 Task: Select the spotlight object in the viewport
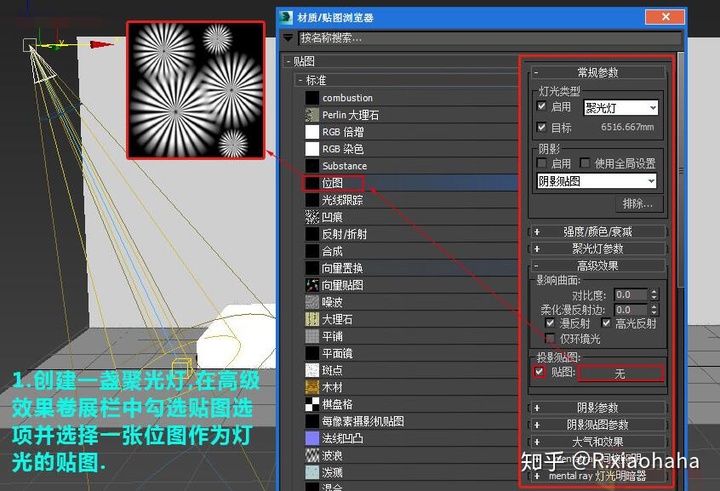[x=29, y=45]
